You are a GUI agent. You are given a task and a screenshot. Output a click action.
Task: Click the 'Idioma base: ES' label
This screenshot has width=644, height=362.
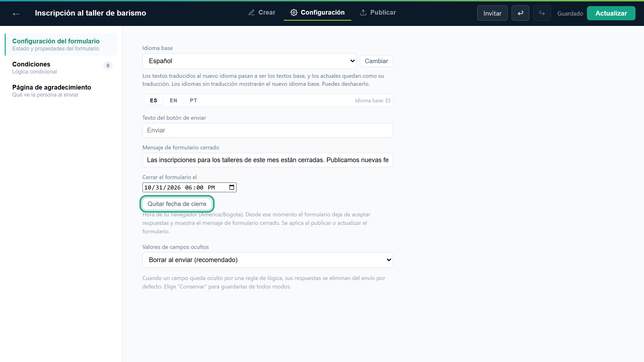372,100
